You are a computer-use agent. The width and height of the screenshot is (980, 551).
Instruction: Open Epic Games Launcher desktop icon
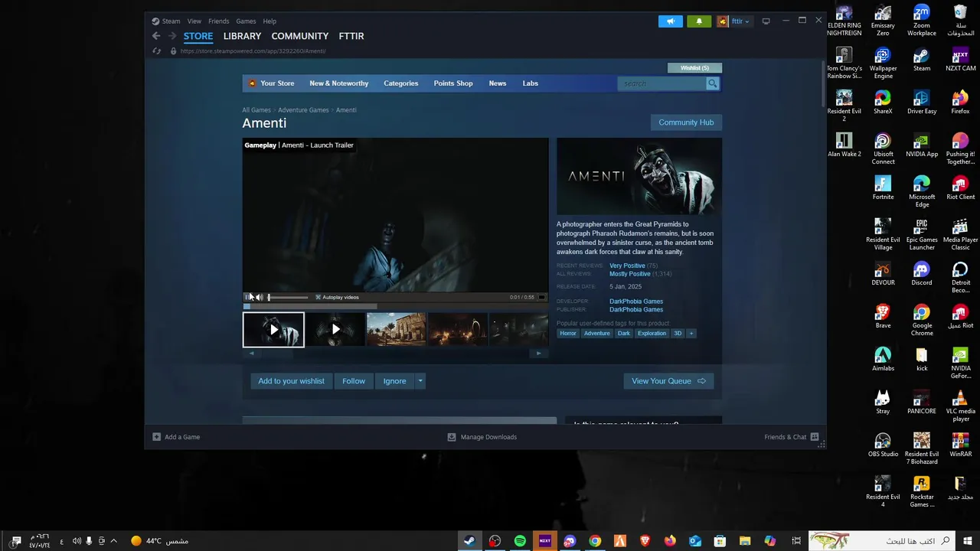pos(922,235)
